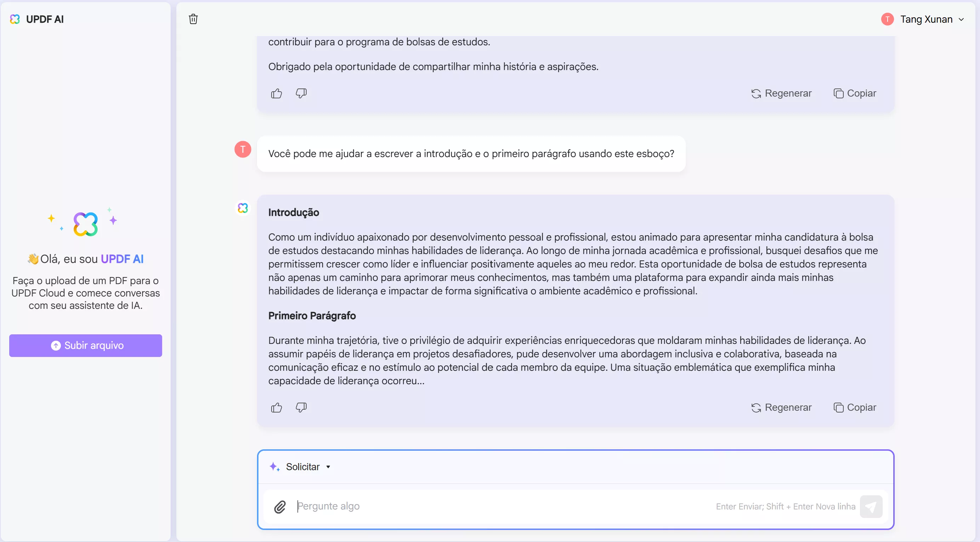Give thumbs down to the first response
980x542 pixels.
(x=301, y=93)
